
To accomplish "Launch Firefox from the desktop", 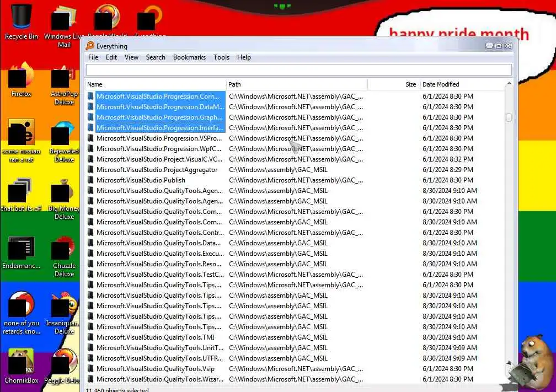I will click(22, 80).
